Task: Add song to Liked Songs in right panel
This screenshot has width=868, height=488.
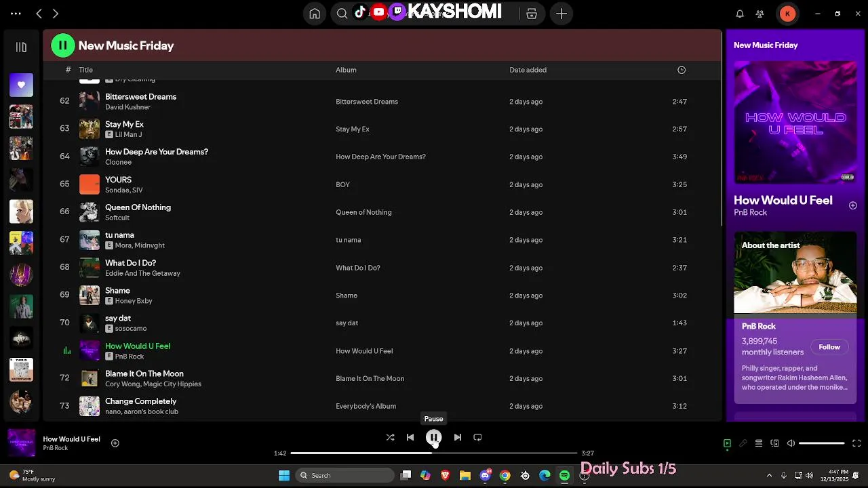Action: (852, 205)
